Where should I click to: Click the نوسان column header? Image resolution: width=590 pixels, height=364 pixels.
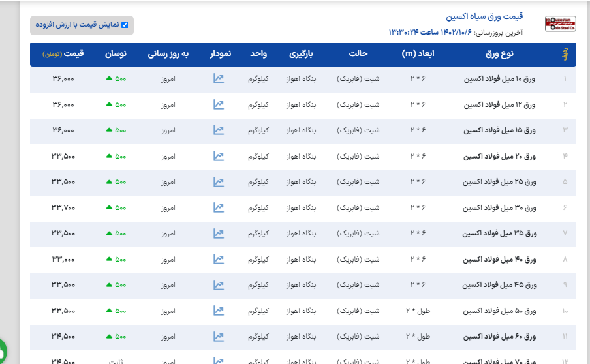coord(116,54)
